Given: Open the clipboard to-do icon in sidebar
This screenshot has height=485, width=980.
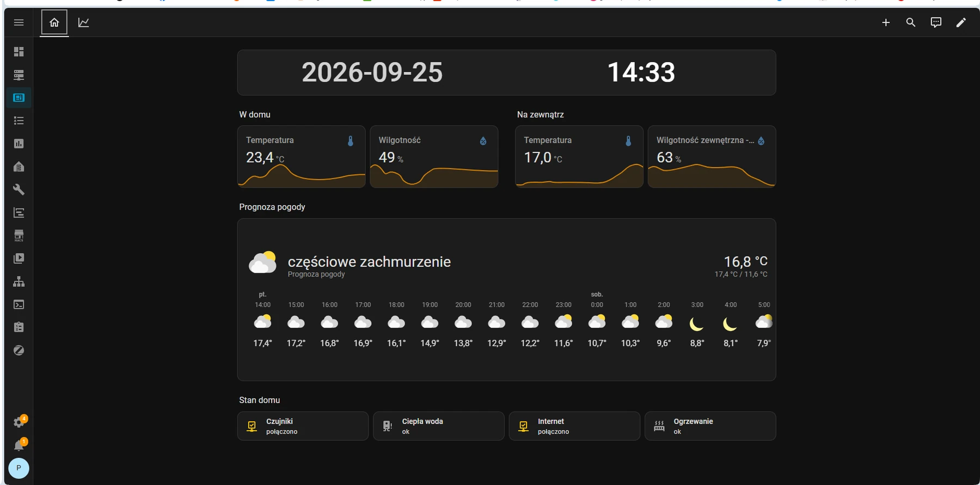Looking at the screenshot, I should [19, 327].
